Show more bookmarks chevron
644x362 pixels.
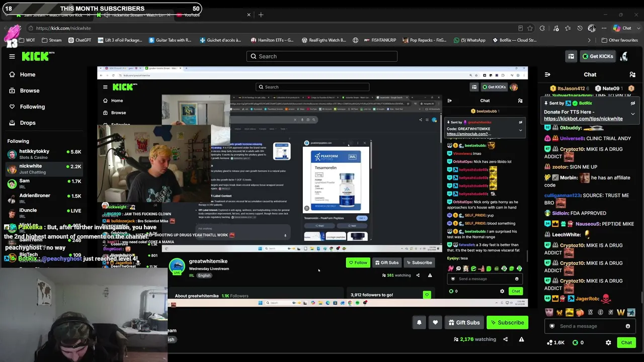click(x=589, y=40)
